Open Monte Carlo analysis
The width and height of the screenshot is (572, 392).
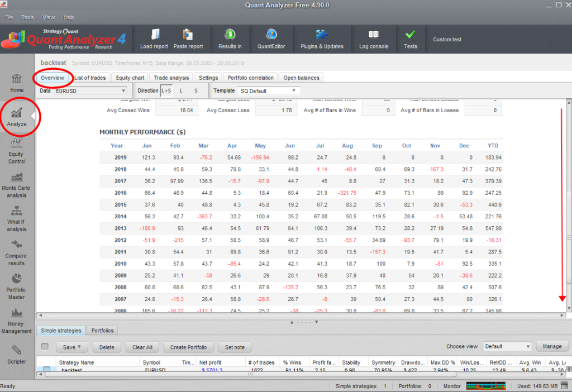[16, 185]
